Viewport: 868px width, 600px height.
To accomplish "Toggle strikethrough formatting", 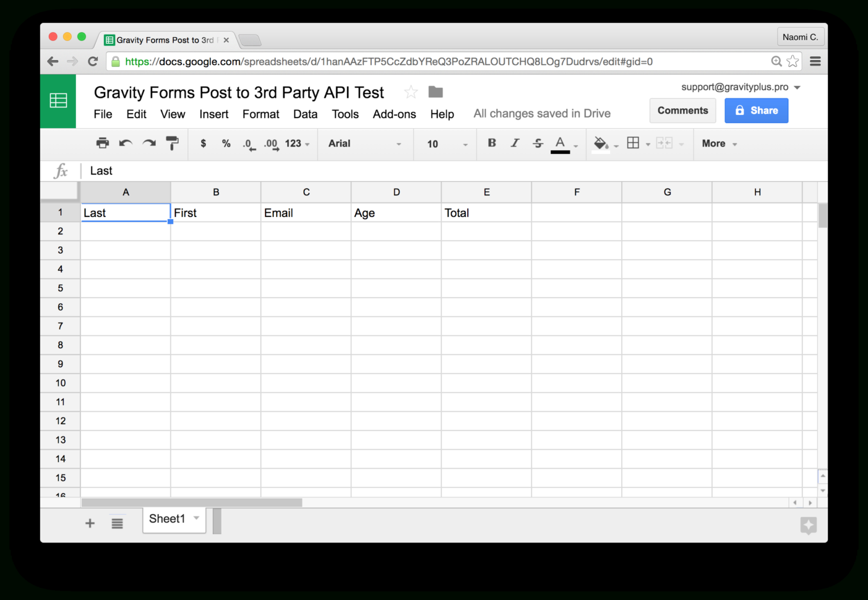I will click(x=537, y=143).
